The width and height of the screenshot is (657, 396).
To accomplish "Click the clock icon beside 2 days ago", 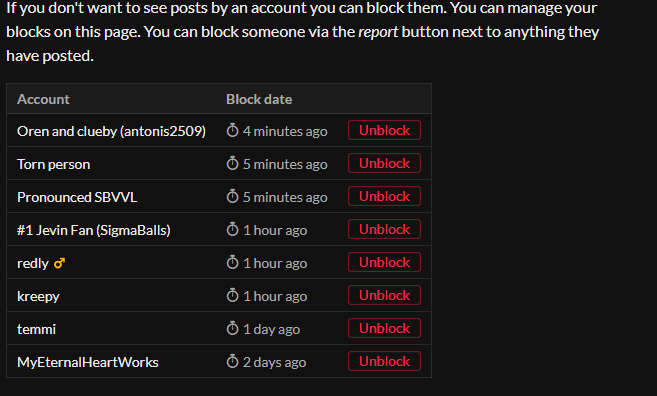I will click(233, 361).
